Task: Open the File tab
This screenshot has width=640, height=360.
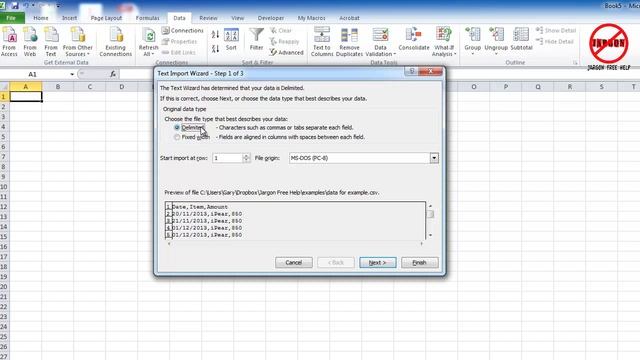Action: coord(11,18)
